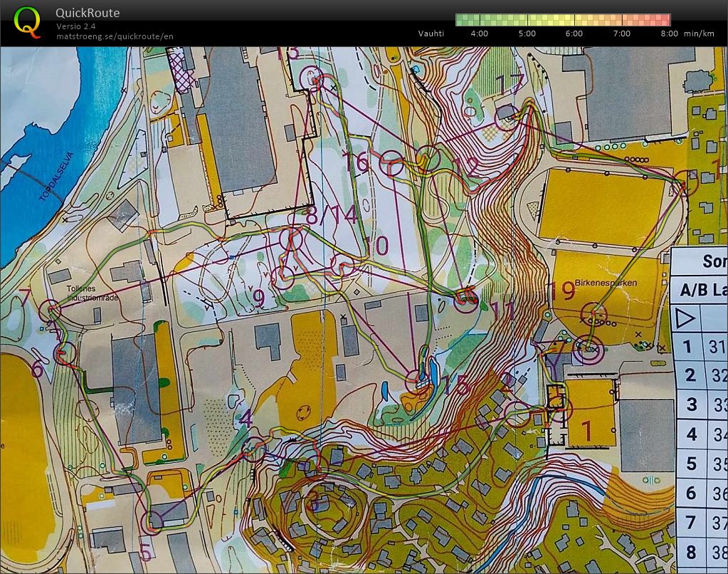Click row number 2 in the control table

[x=690, y=375]
